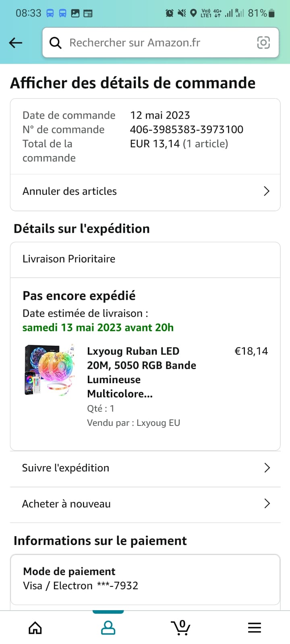Open the hamburger menu icon
290x644 pixels.
tap(254, 627)
